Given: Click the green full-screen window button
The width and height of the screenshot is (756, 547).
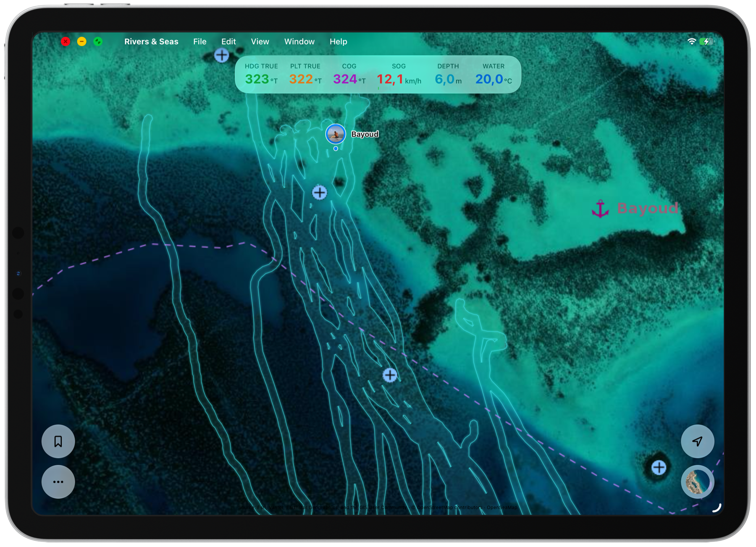Looking at the screenshot, I should pyautogui.click(x=98, y=42).
